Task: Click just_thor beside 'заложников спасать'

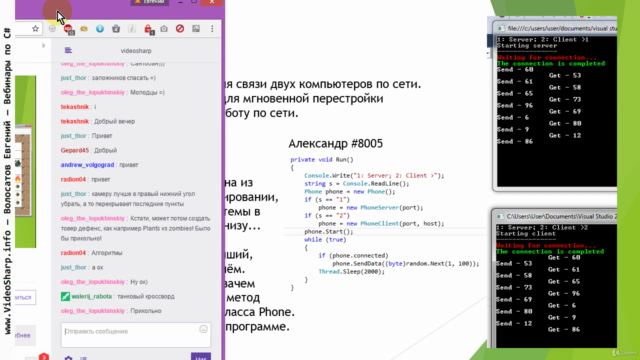Action: pos(73,78)
